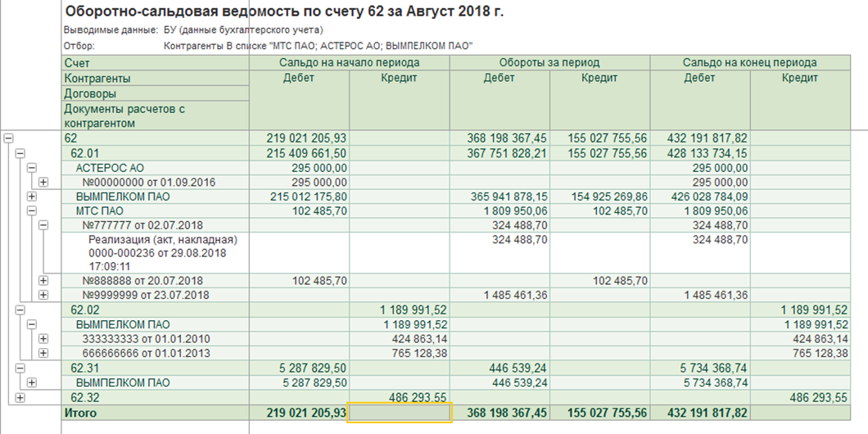Select the МТС ПАО row label
Image resolution: width=868 pixels, height=434 pixels.
tap(100, 211)
